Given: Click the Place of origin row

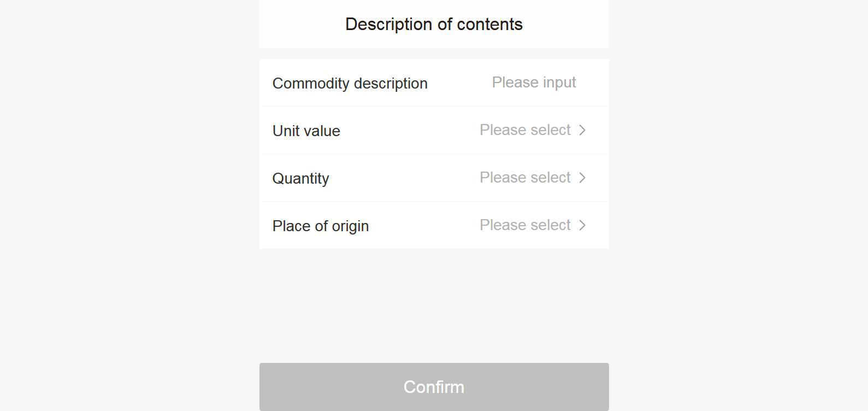Looking at the screenshot, I should tap(434, 225).
